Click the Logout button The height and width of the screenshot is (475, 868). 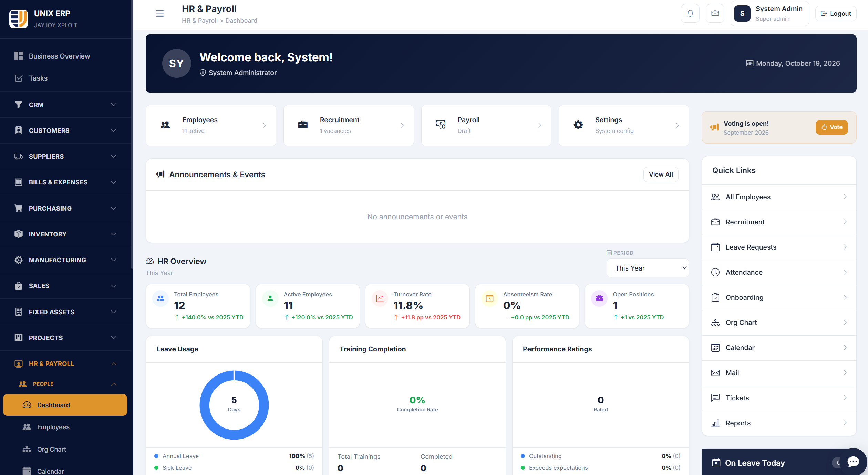point(836,13)
